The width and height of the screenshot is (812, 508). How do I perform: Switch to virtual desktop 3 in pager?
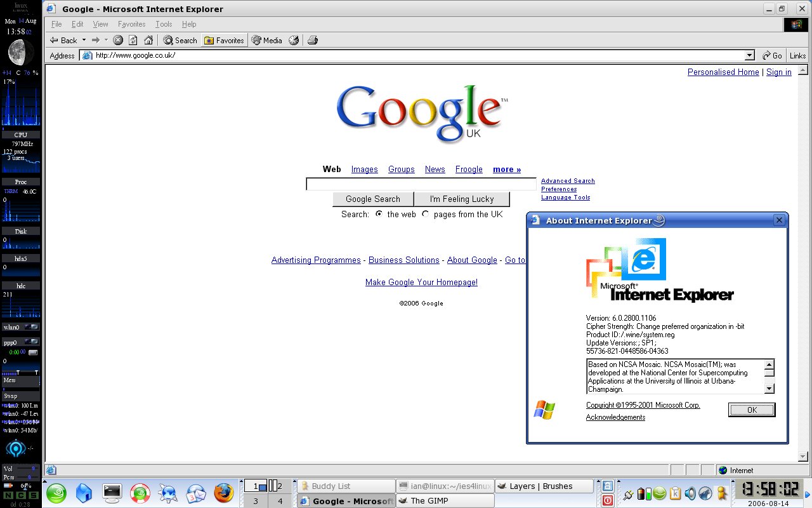click(256, 501)
